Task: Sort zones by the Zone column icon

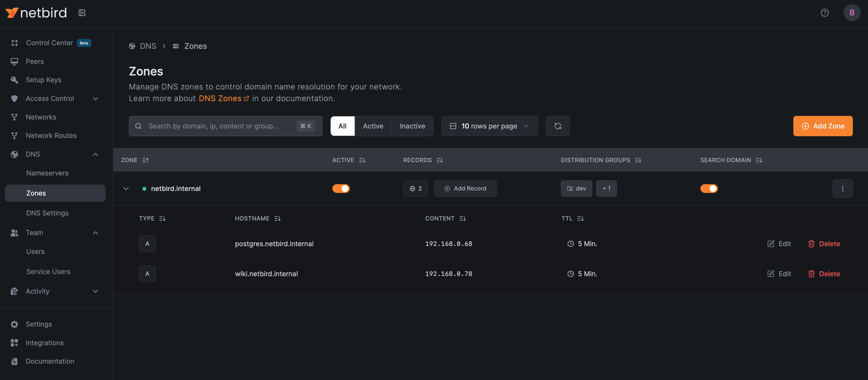Action: 145,160
